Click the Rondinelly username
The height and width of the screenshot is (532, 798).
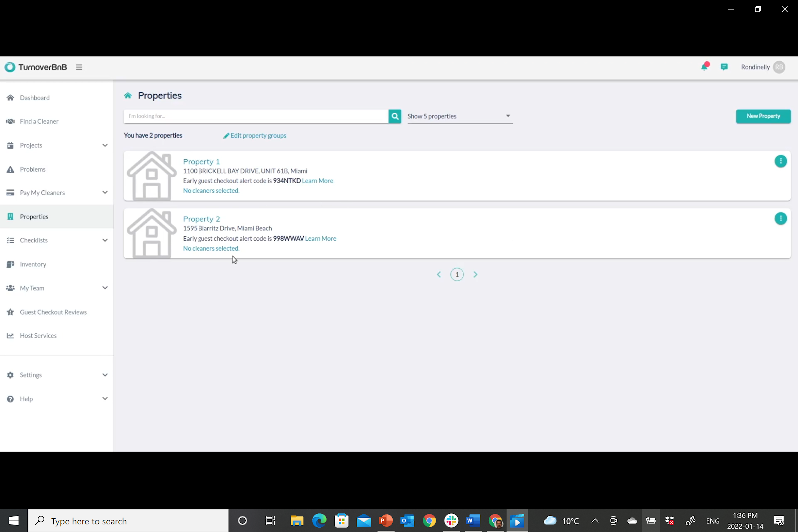[x=755, y=67]
